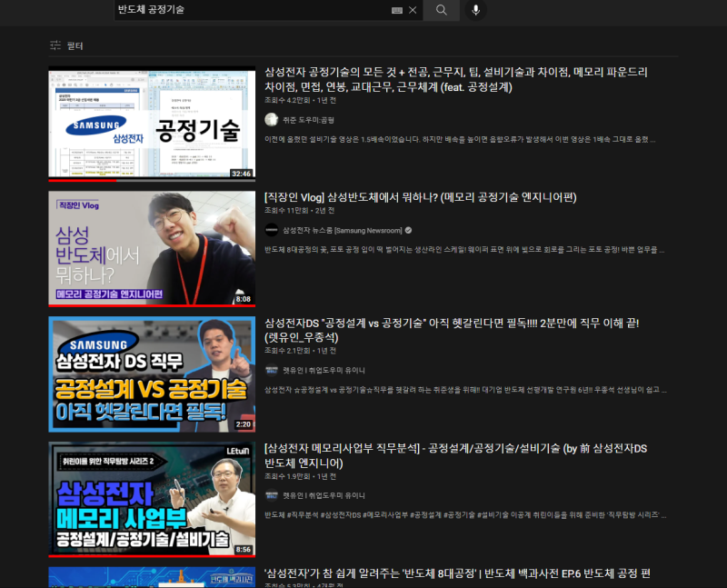The height and width of the screenshot is (588, 727).
Task: Open title '[삼성전자 메모리사업부 직무분석]'
Action: (x=455, y=455)
